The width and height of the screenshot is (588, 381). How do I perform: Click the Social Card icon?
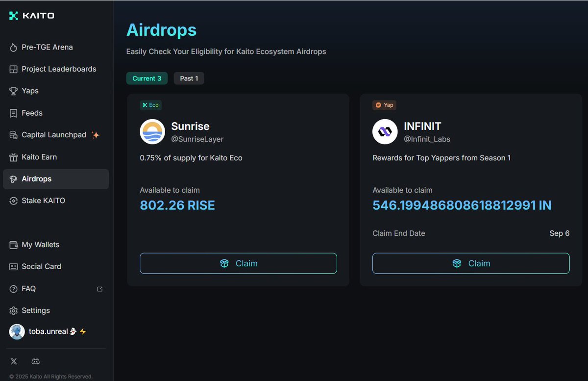(14, 267)
